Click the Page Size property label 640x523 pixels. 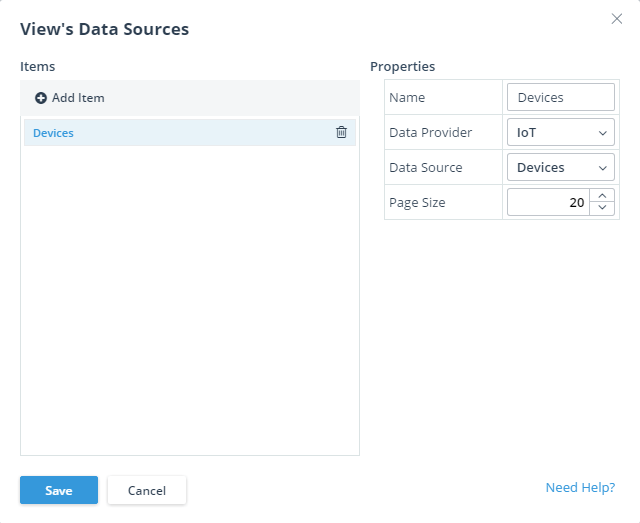(417, 202)
